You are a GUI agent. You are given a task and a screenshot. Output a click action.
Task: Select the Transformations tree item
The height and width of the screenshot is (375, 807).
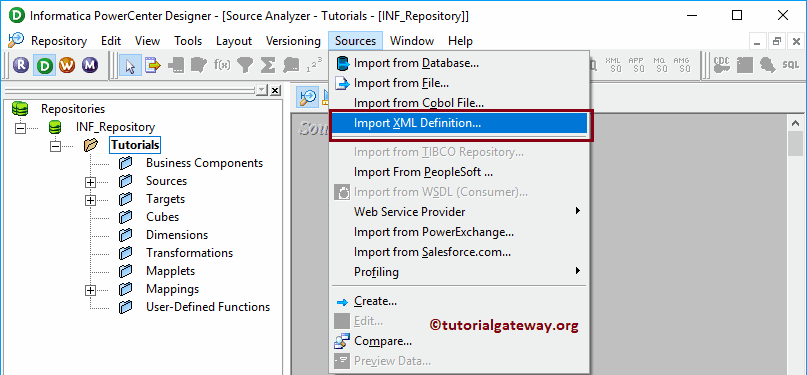[x=189, y=253]
